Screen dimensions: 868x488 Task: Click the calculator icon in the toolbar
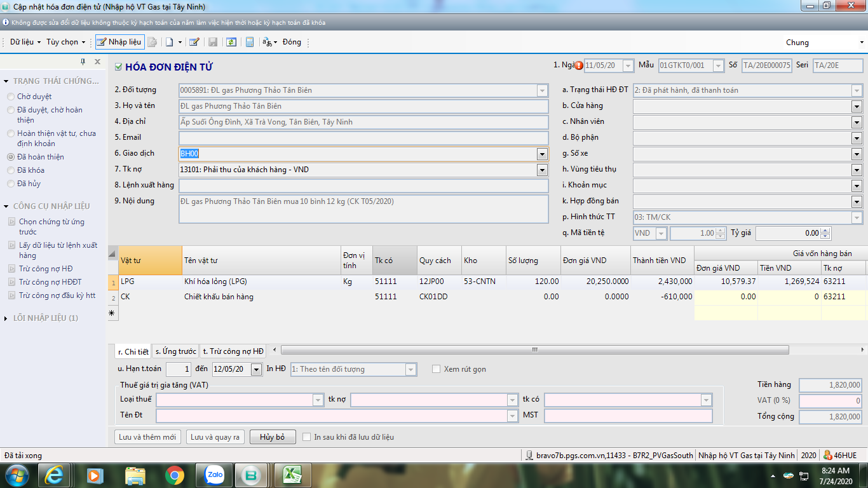[x=250, y=42]
